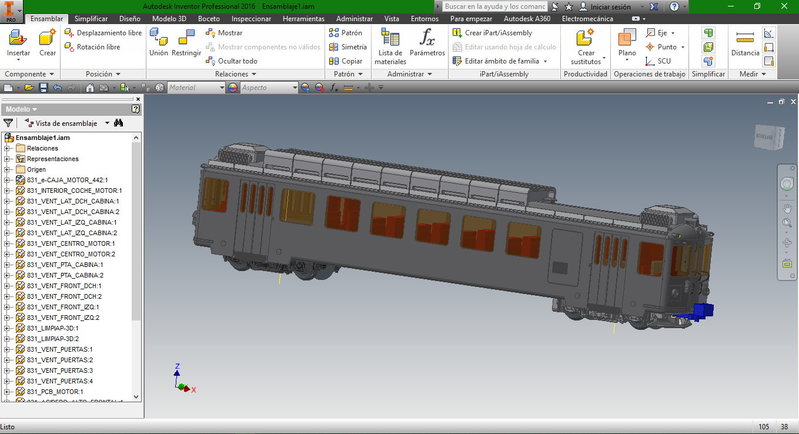This screenshot has width=799, height=434.
Task: Switch to the Diseño ribbon tab
Action: [129, 18]
